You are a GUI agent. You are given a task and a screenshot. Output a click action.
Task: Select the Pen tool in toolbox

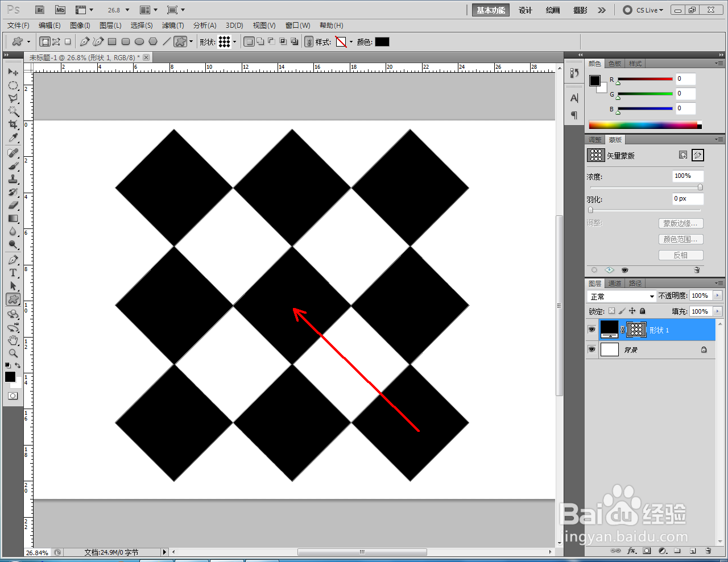coord(13,260)
